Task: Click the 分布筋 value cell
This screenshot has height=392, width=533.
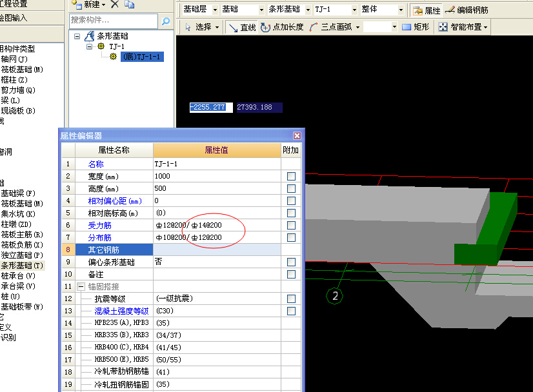Action: coord(217,237)
